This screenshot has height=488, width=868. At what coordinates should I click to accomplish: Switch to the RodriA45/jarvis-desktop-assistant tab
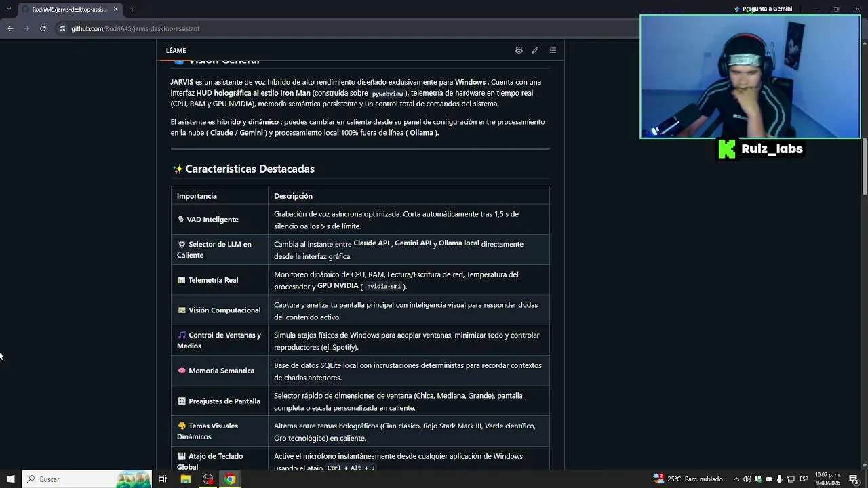tap(69, 9)
